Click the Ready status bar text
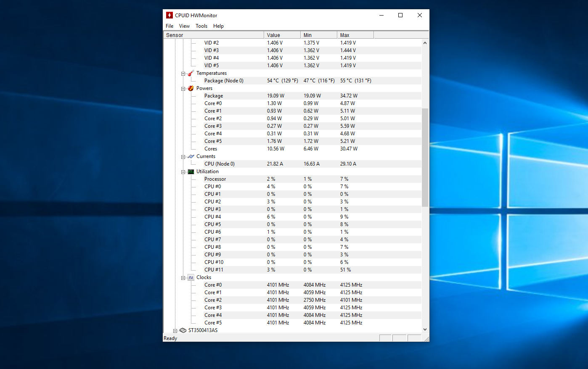 pyautogui.click(x=170, y=338)
